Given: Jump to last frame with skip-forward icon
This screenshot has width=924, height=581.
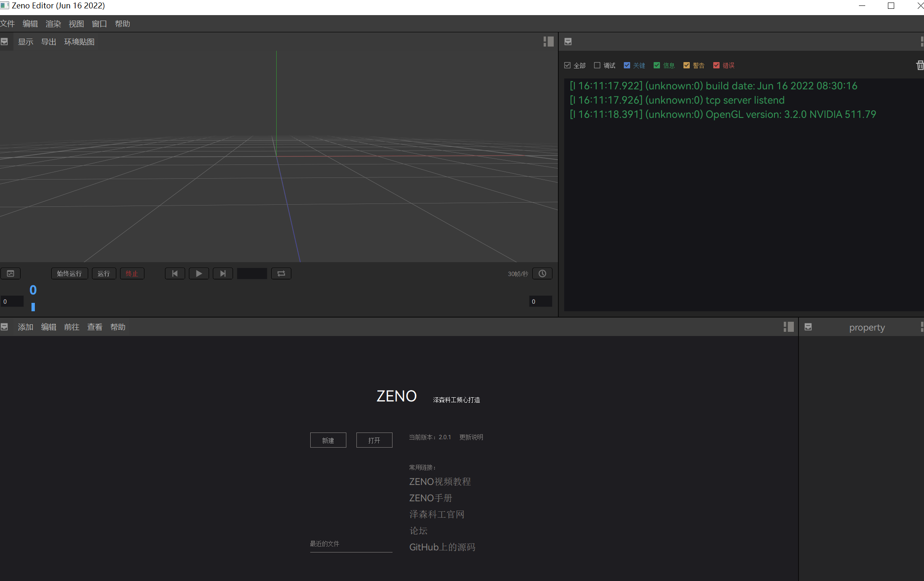Looking at the screenshot, I should coord(223,274).
